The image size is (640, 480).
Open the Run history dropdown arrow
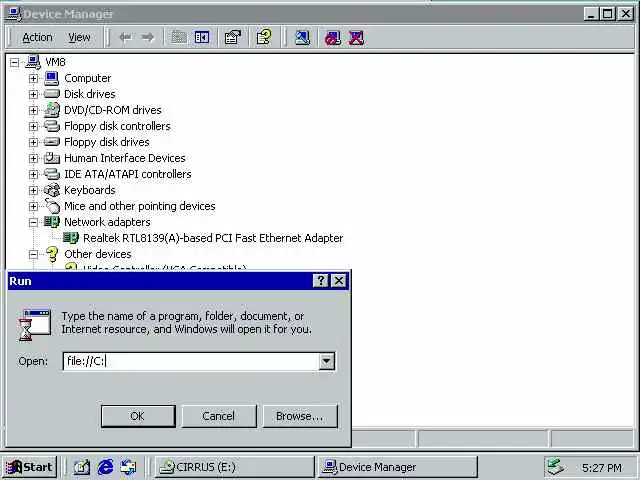327,361
